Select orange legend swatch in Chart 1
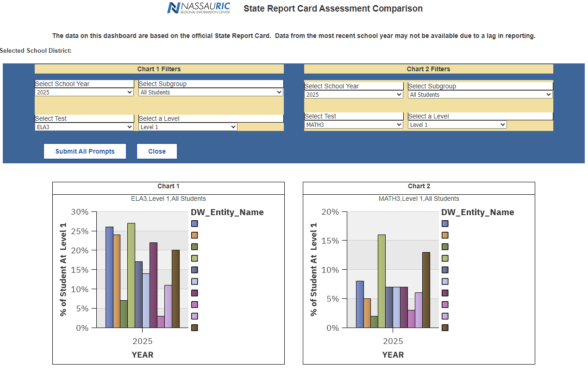 [x=194, y=235]
